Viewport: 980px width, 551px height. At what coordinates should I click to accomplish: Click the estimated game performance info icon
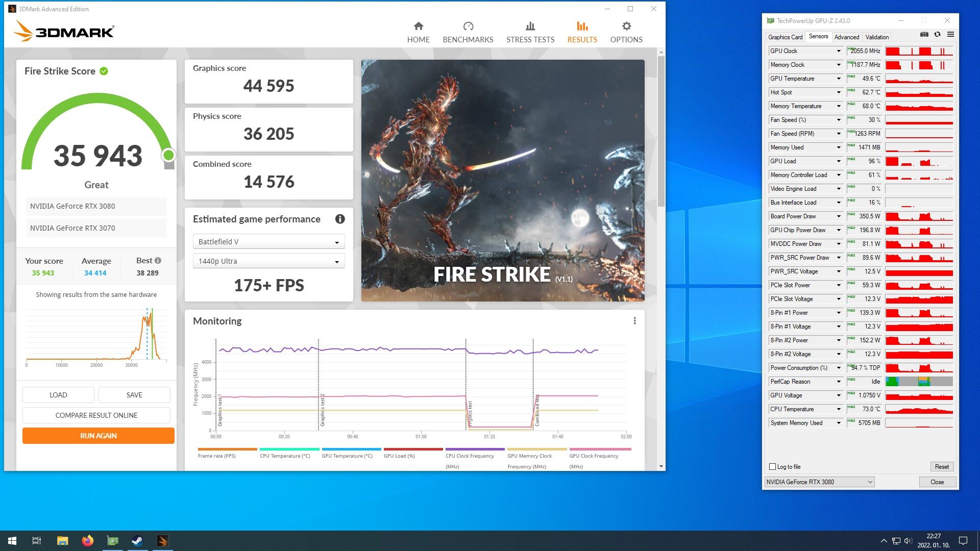pyautogui.click(x=340, y=219)
